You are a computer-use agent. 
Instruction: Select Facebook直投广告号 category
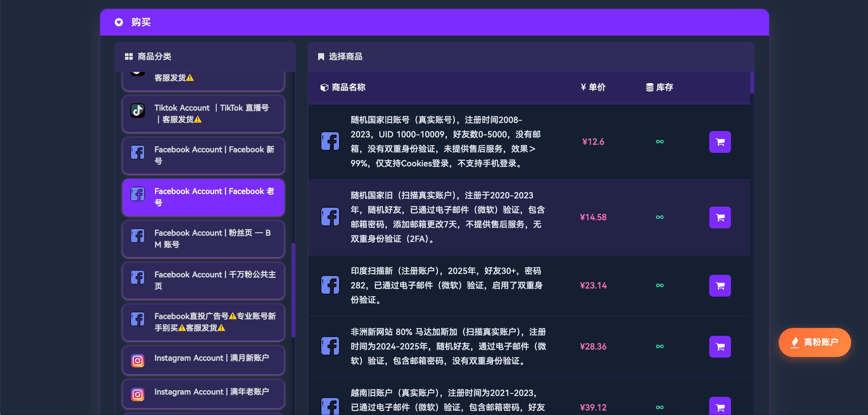click(x=203, y=322)
